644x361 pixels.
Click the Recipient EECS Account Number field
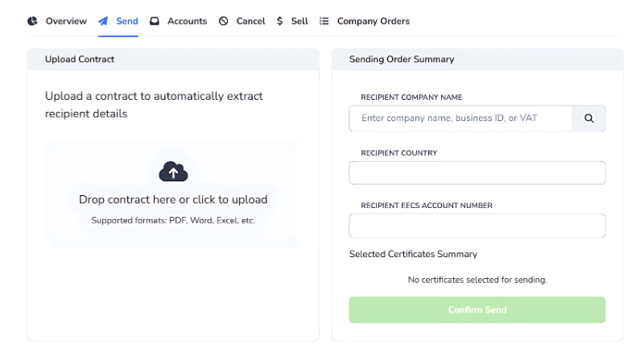[477, 226]
